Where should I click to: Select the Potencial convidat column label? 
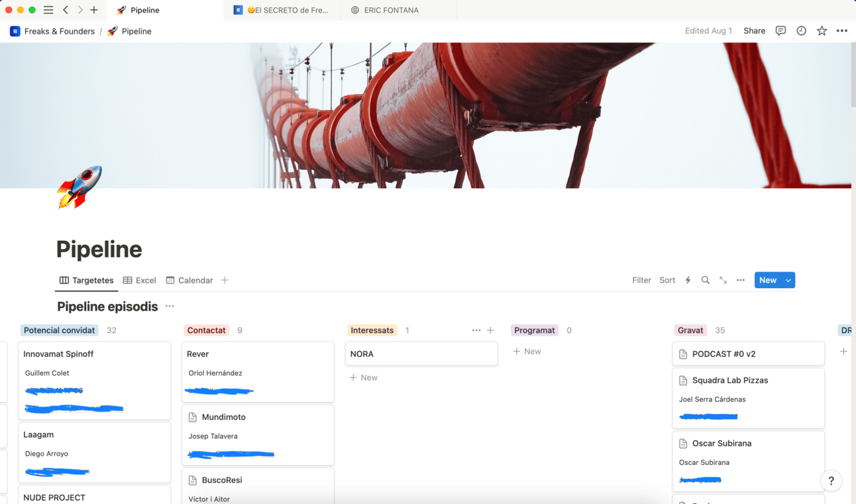click(x=60, y=330)
